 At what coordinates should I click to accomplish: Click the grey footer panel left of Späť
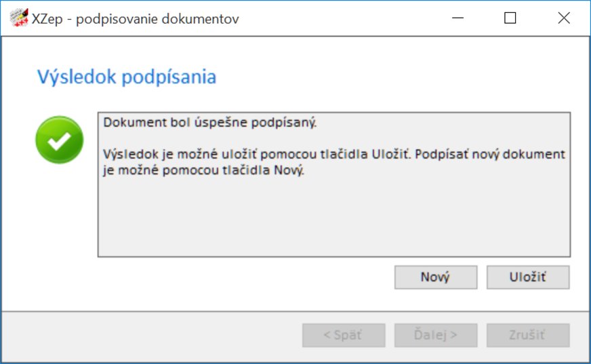[149, 335]
